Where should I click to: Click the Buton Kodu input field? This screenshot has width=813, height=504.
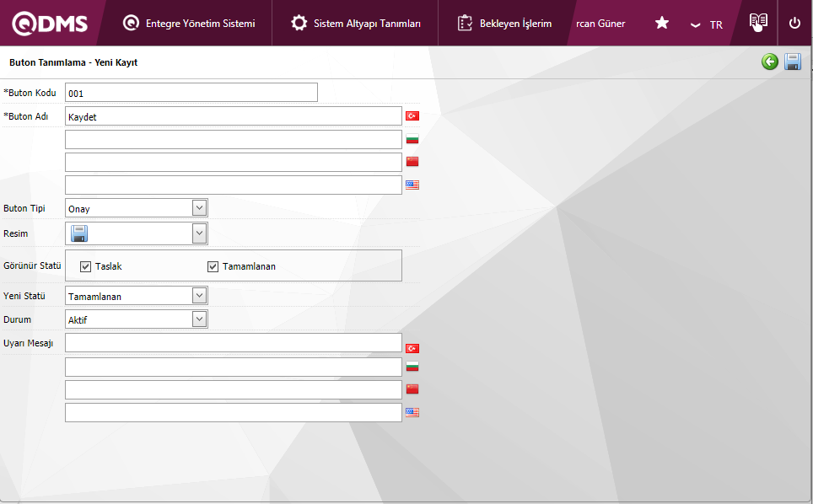pos(191,93)
